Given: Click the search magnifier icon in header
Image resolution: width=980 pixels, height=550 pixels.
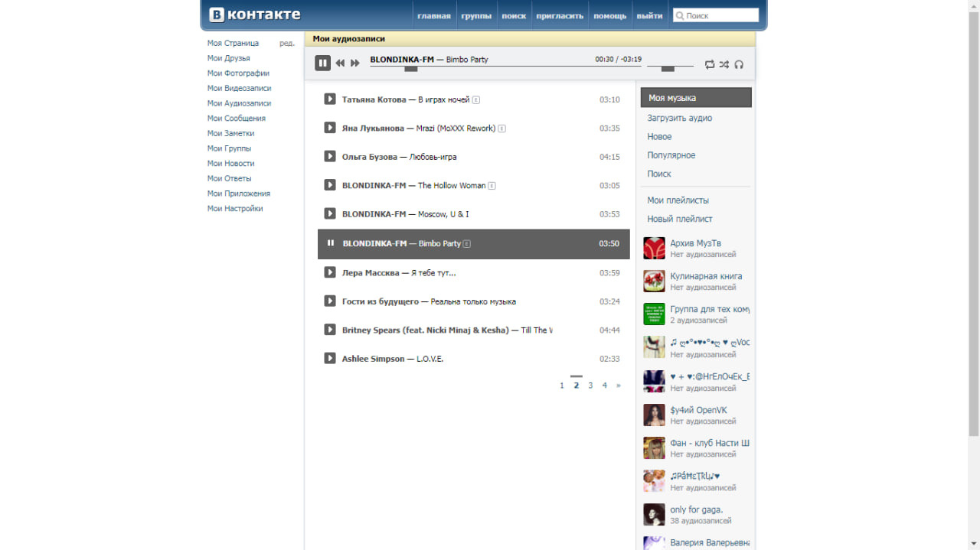Looking at the screenshot, I should tap(679, 15).
